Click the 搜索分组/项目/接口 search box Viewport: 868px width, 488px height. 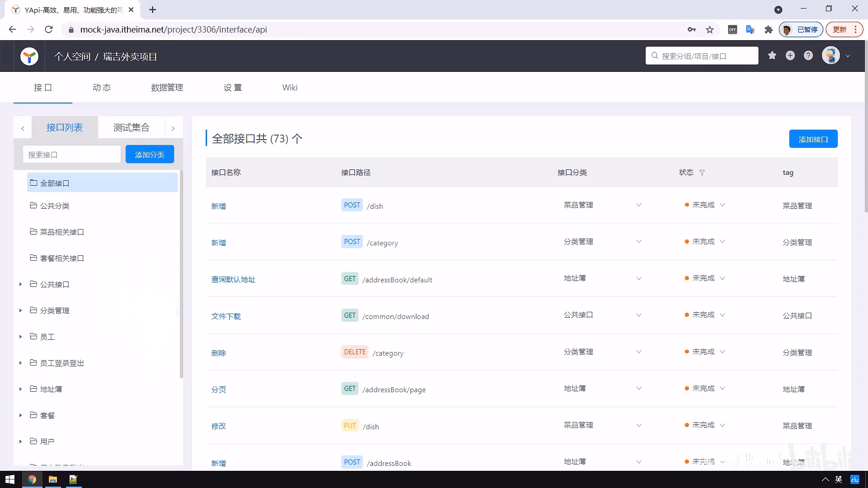pyautogui.click(x=702, y=56)
